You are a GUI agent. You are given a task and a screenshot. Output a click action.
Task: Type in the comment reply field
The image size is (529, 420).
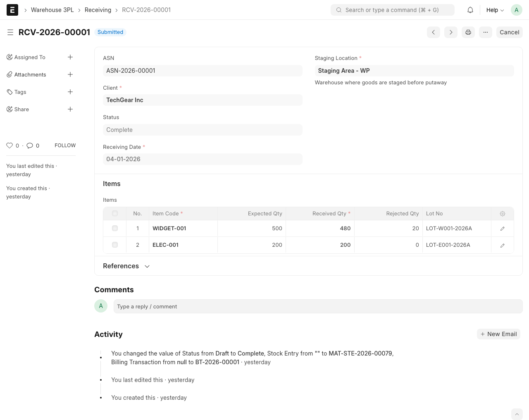pyautogui.click(x=318, y=306)
